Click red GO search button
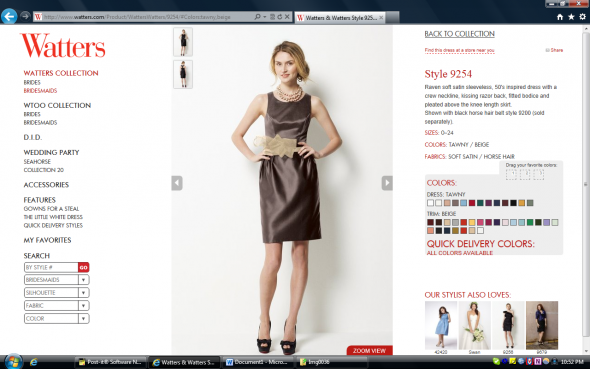This screenshot has height=369, width=590. click(84, 267)
